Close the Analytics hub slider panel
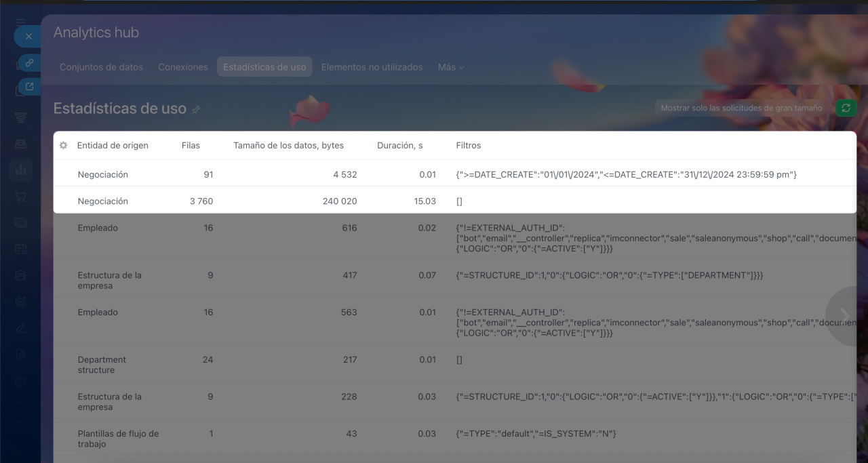 tap(28, 36)
